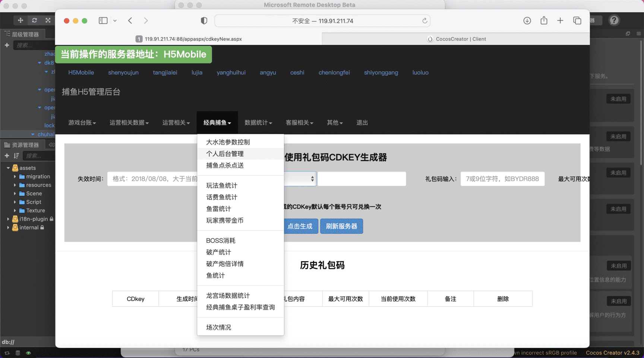Image resolution: width=644 pixels, height=358 pixels.
Task: Open a new Safari tab with plus icon
Action: point(560,21)
